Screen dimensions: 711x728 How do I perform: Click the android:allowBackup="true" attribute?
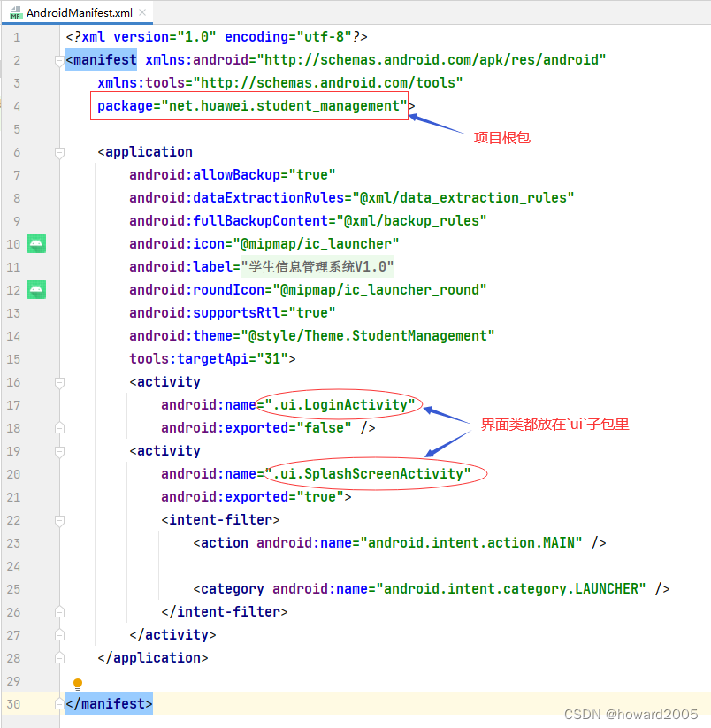232,175
